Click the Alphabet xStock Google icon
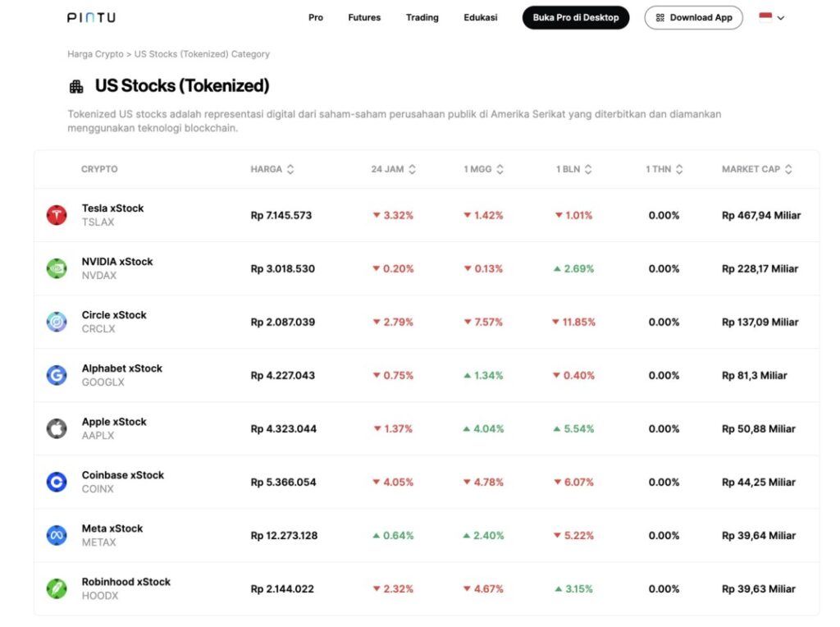This screenshot has width=840, height=627. pyautogui.click(x=57, y=376)
